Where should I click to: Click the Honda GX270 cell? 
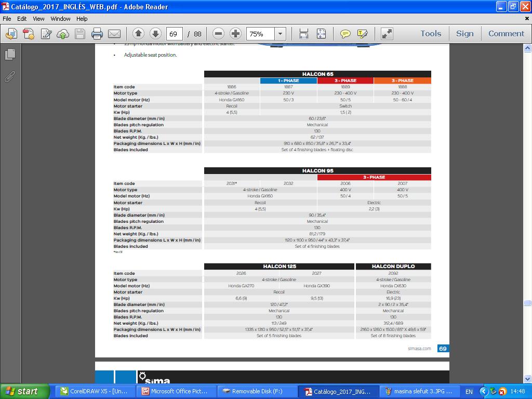(241, 286)
